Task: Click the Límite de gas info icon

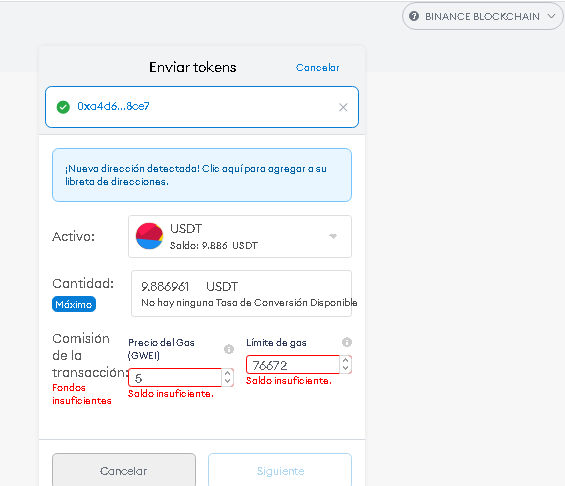Action: tap(347, 342)
